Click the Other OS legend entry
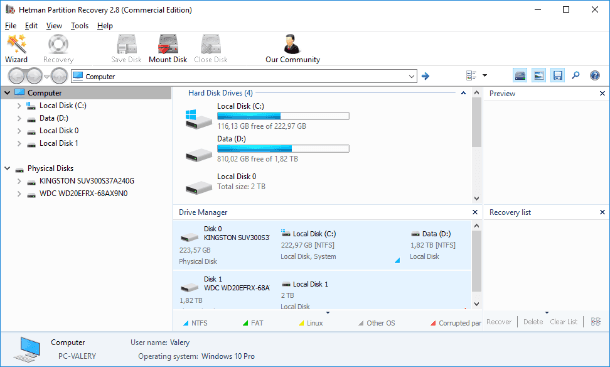Image resolution: width=610 pixels, height=367 pixels. click(377, 323)
